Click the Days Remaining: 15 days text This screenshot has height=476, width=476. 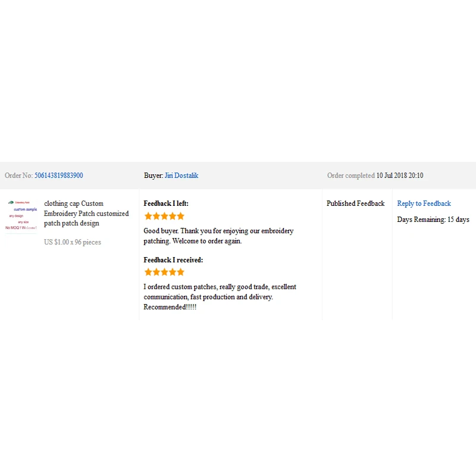click(433, 220)
